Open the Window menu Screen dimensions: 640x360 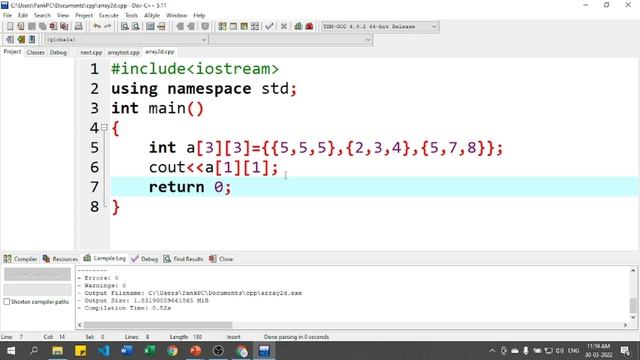coord(176,16)
